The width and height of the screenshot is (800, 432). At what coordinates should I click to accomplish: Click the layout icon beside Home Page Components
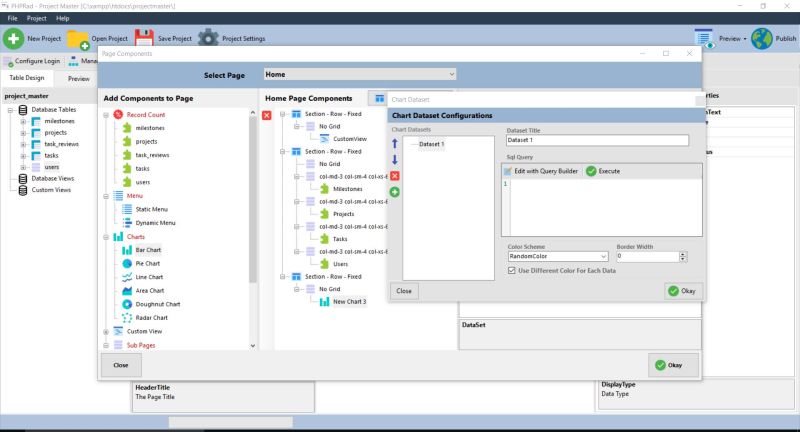pos(379,98)
